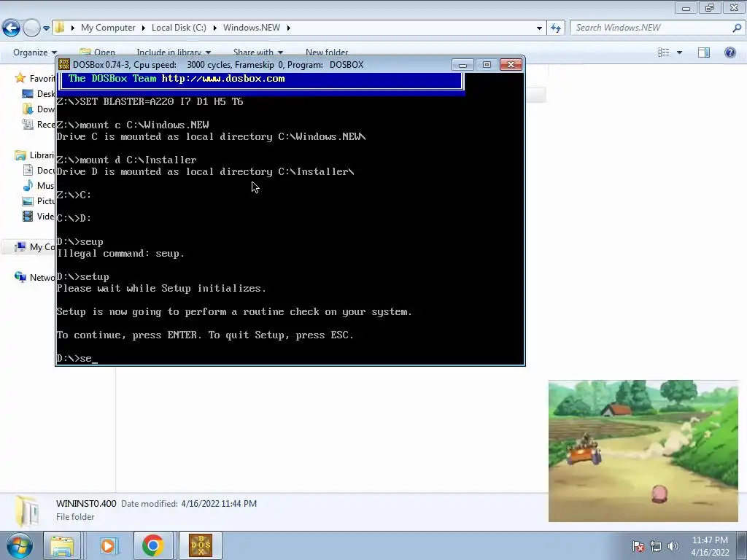This screenshot has width=747, height=560.
Task: Select Recent Places in the navigation pane
Action: 38,124
